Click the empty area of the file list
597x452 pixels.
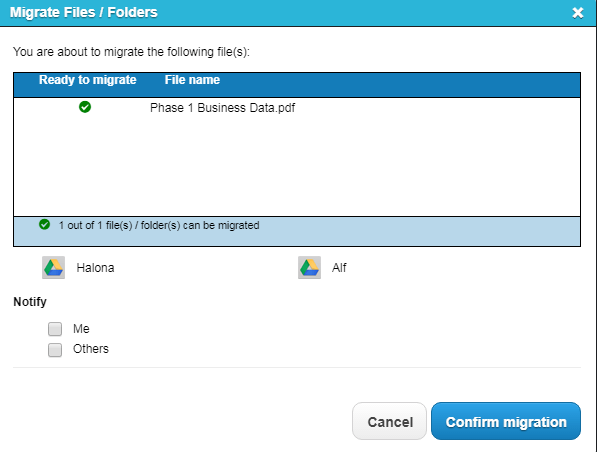(x=297, y=168)
